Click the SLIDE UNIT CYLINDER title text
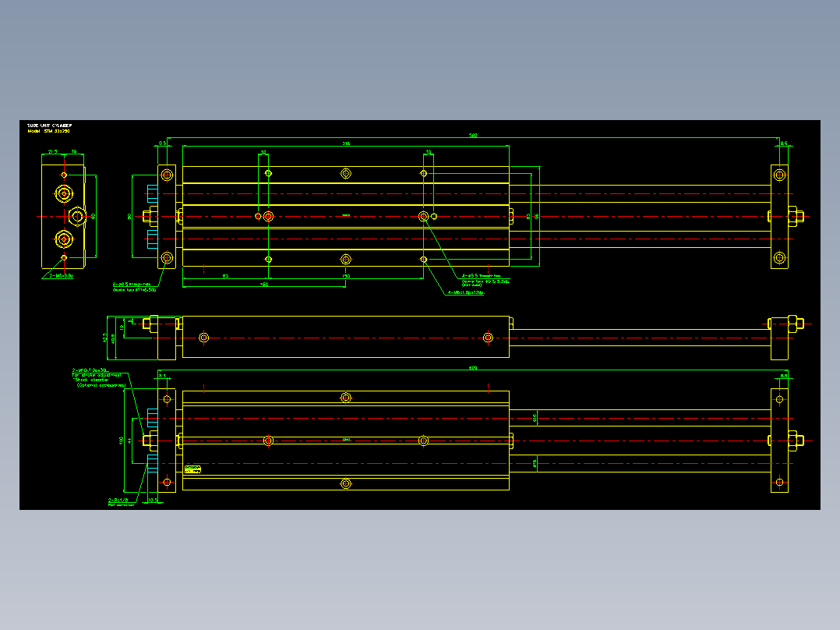The height and width of the screenshot is (630, 840). click(50, 126)
